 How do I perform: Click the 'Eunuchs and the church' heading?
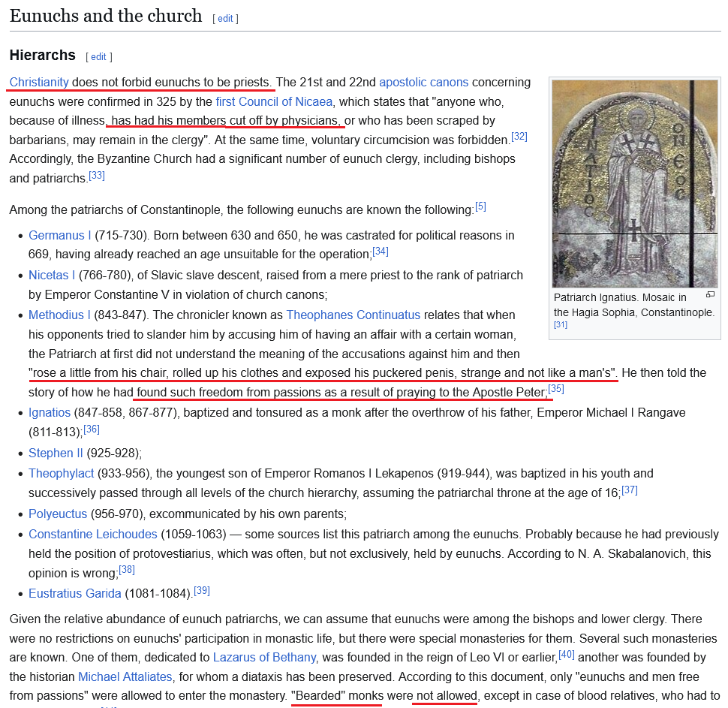coord(106,16)
